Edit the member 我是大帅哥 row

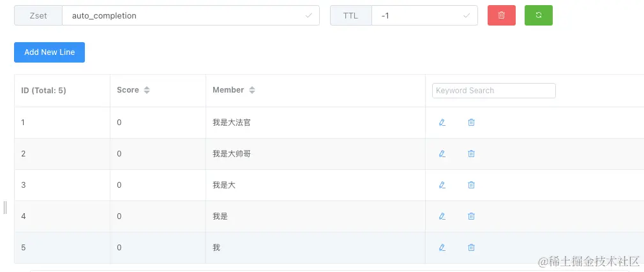coord(442,154)
